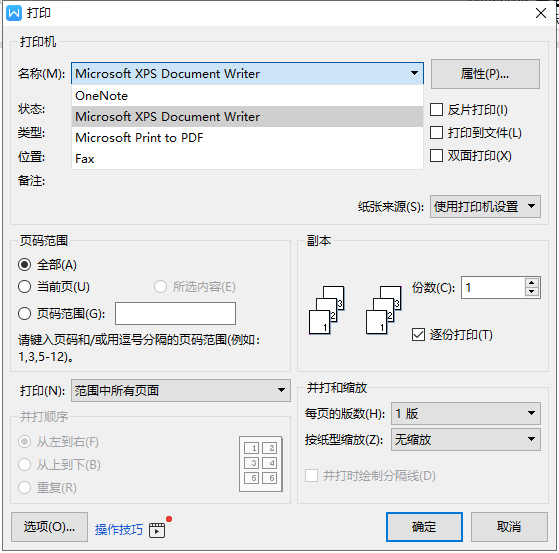Check 打印到文件 option
559x553 pixels.
coord(436,133)
